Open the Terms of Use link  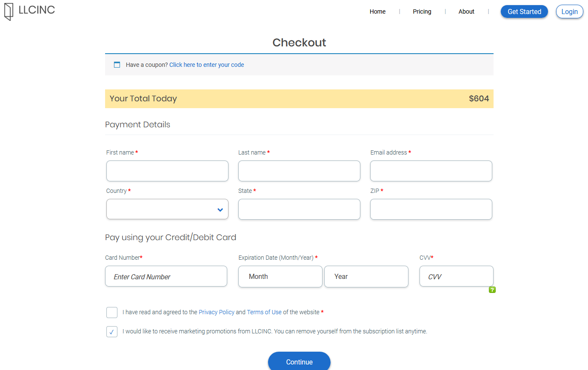pyautogui.click(x=264, y=312)
